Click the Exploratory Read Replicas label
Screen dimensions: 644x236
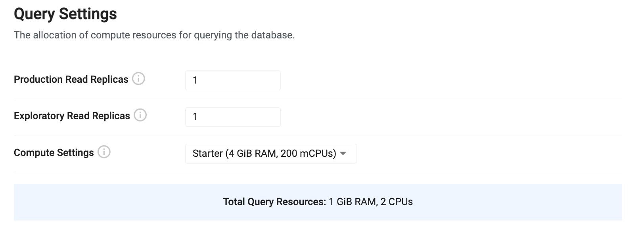tap(72, 116)
